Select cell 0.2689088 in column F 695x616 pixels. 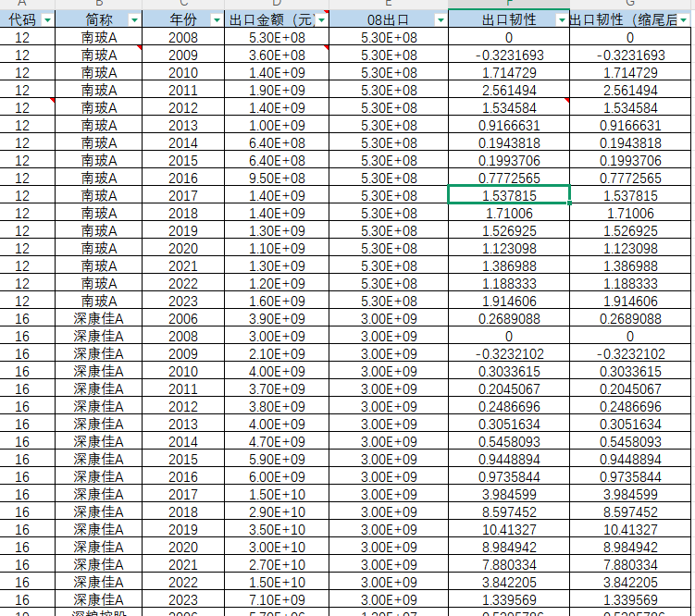(x=509, y=318)
